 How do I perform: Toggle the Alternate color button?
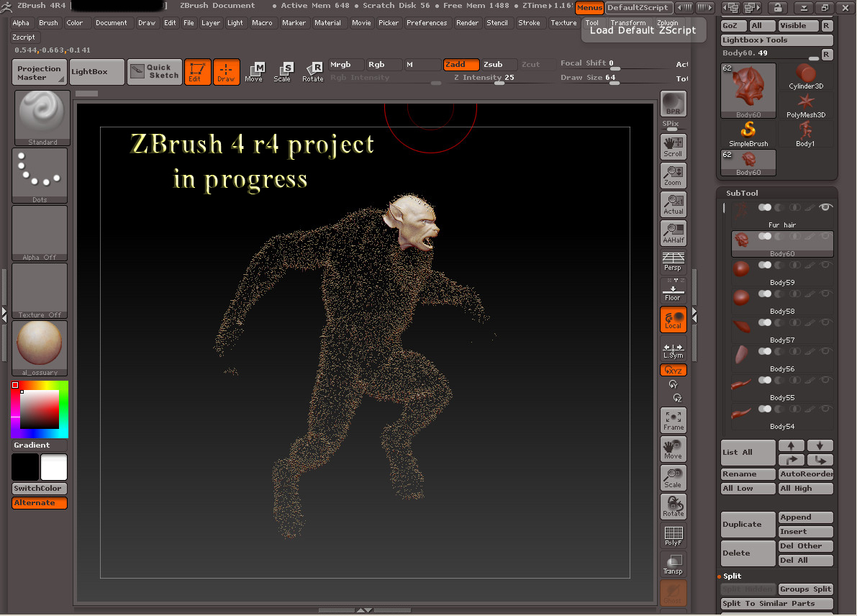coord(40,503)
